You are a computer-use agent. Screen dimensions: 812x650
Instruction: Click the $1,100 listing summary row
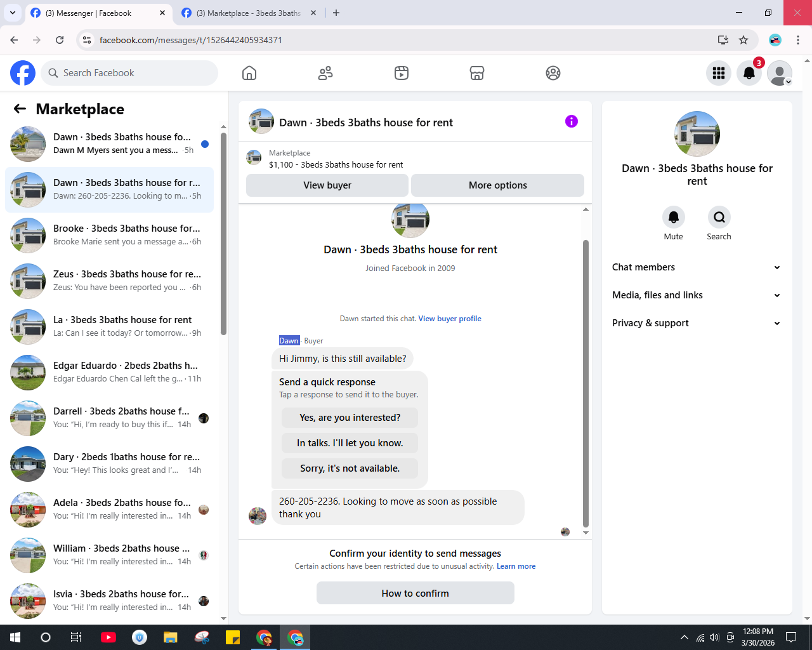pos(415,159)
